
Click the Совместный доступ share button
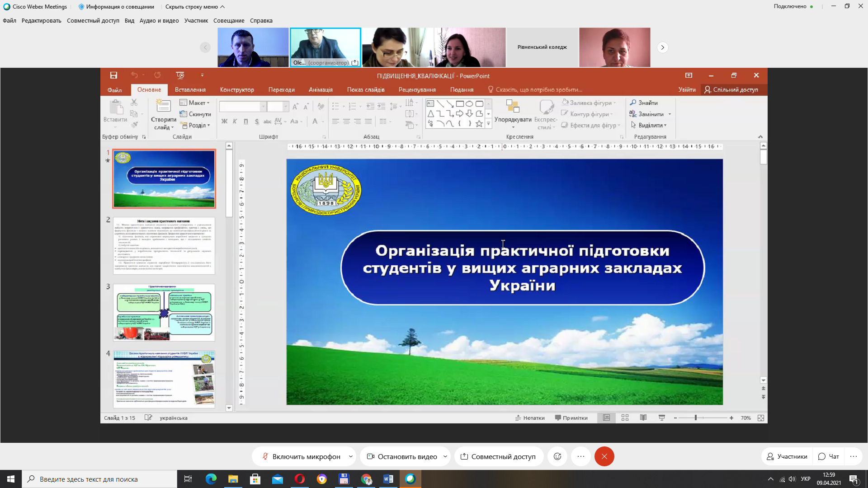(498, 456)
